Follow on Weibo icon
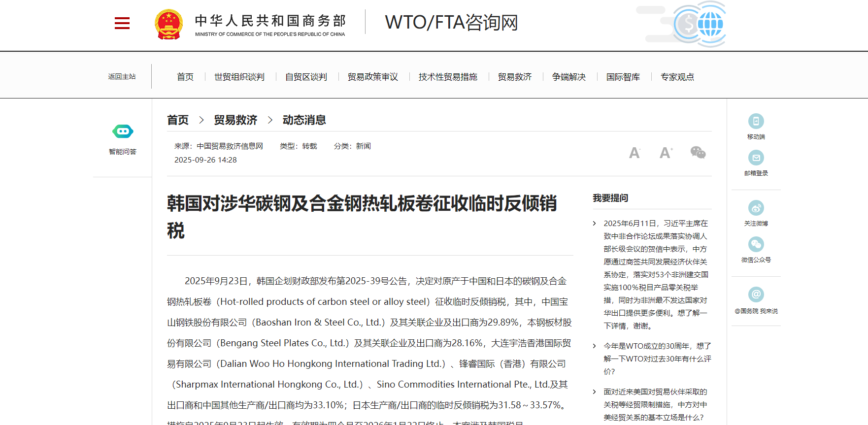This screenshot has width=868, height=425. click(756, 208)
